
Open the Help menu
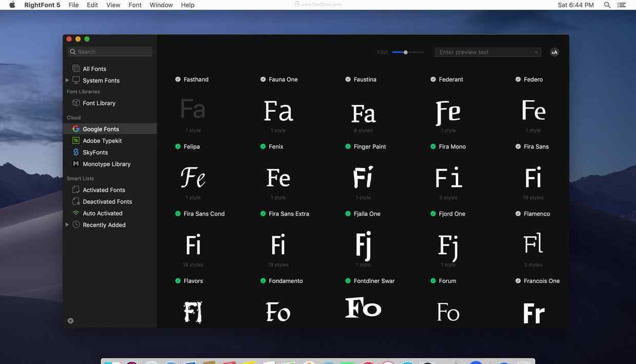[x=188, y=5]
